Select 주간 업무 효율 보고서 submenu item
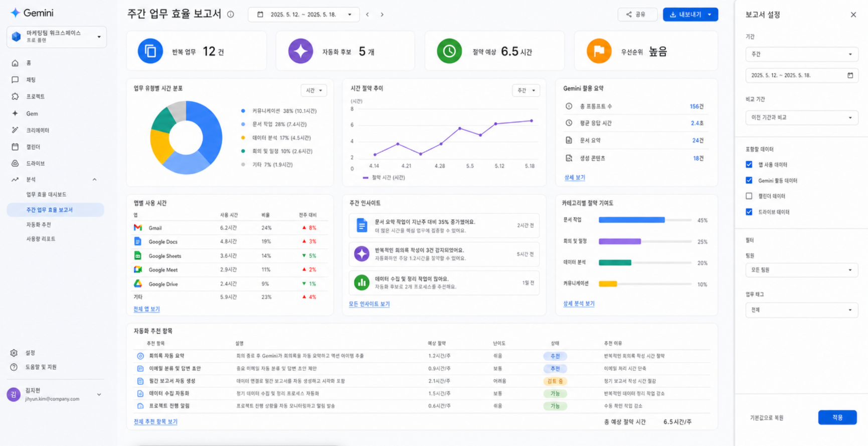868x446 pixels. 55,210
